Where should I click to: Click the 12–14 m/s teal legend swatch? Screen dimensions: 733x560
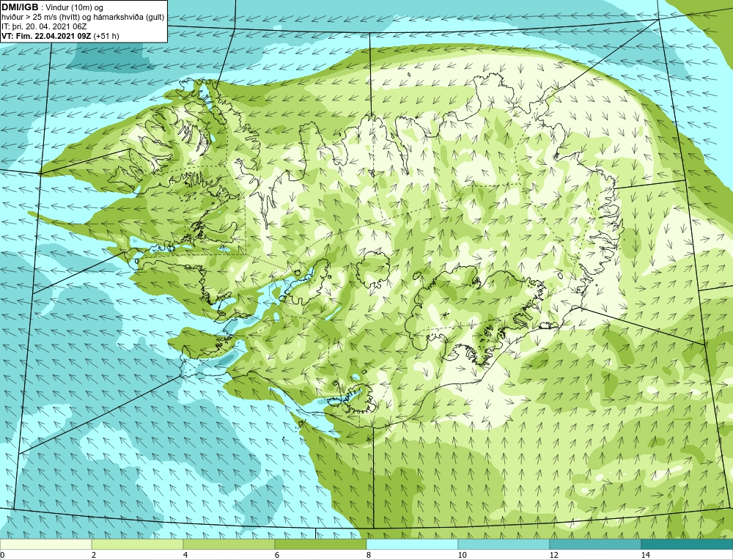pyautogui.click(x=595, y=544)
